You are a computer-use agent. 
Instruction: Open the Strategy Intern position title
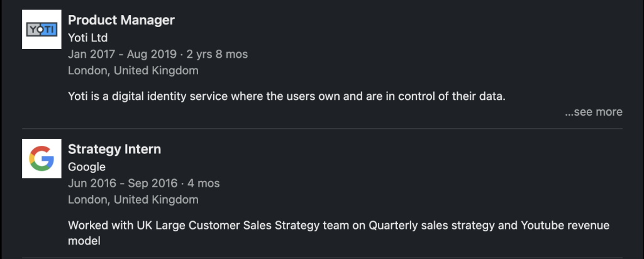114,149
